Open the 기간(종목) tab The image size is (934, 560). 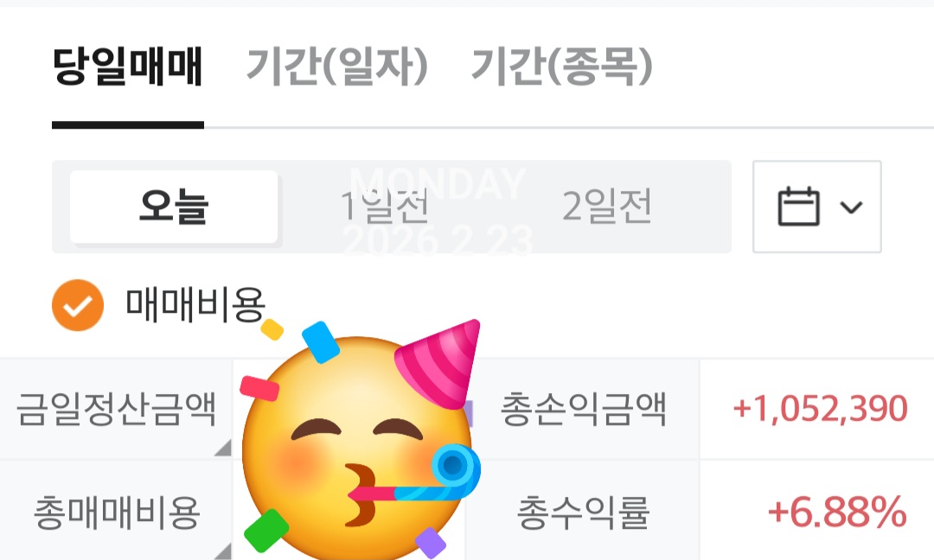562,67
